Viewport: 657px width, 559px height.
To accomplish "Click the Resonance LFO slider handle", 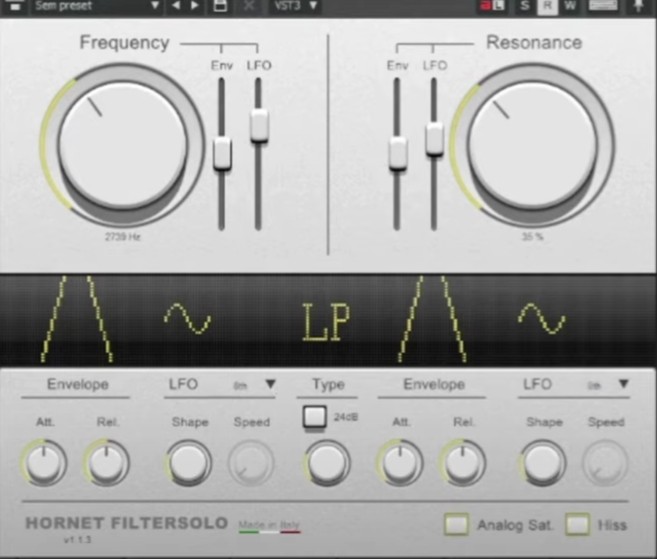I will click(x=435, y=139).
